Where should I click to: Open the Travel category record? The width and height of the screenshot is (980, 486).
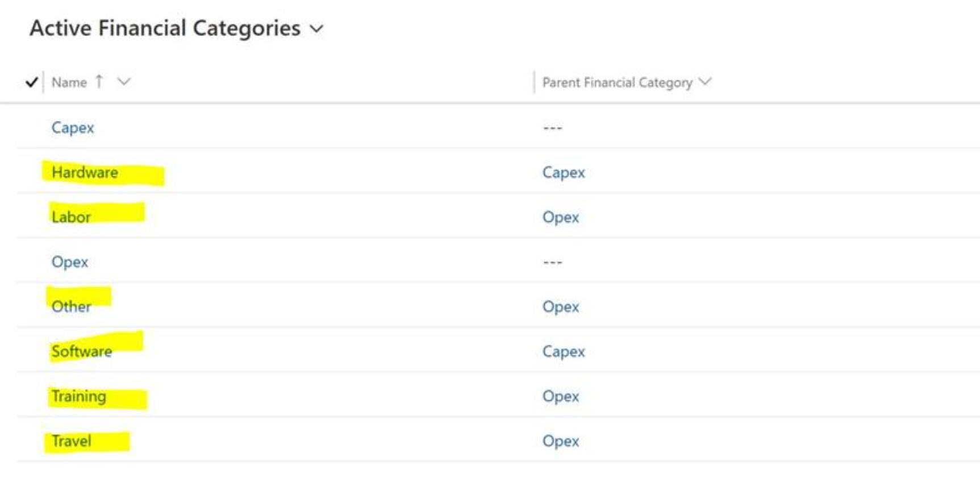(x=72, y=441)
